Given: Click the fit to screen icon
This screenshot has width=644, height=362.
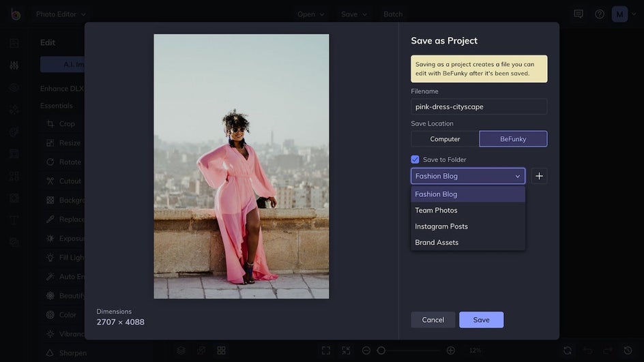Looking at the screenshot, I should (x=326, y=350).
